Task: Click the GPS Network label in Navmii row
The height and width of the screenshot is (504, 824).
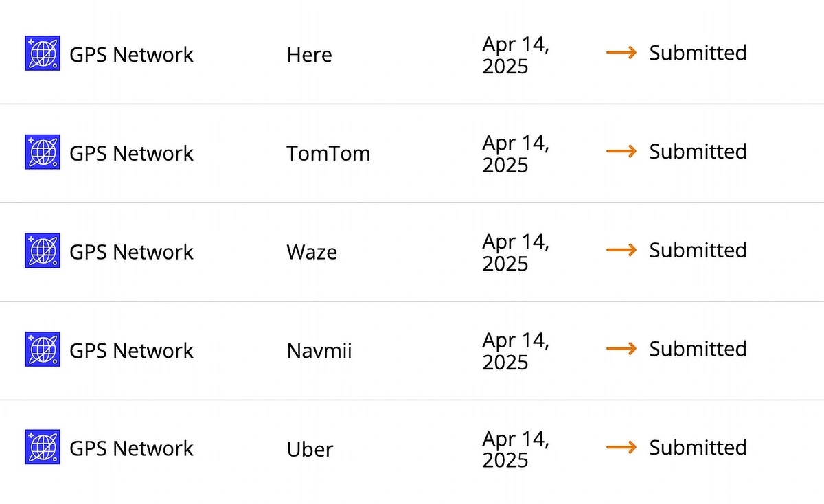Action: click(131, 351)
